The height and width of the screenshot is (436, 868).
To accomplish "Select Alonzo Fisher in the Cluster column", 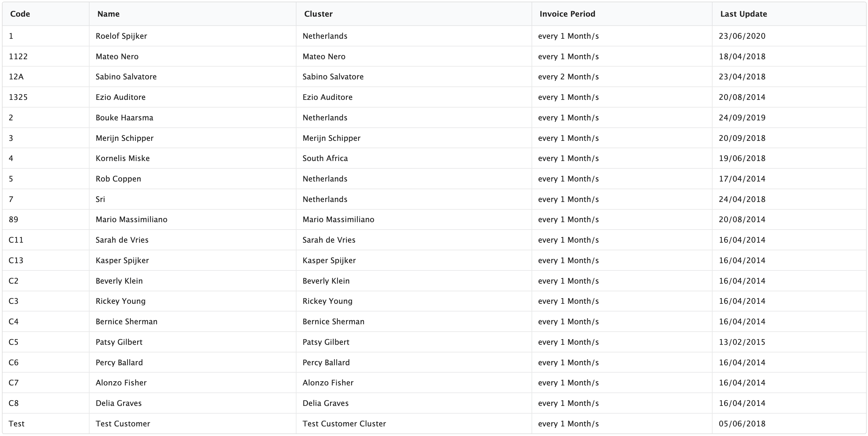I will [x=328, y=383].
